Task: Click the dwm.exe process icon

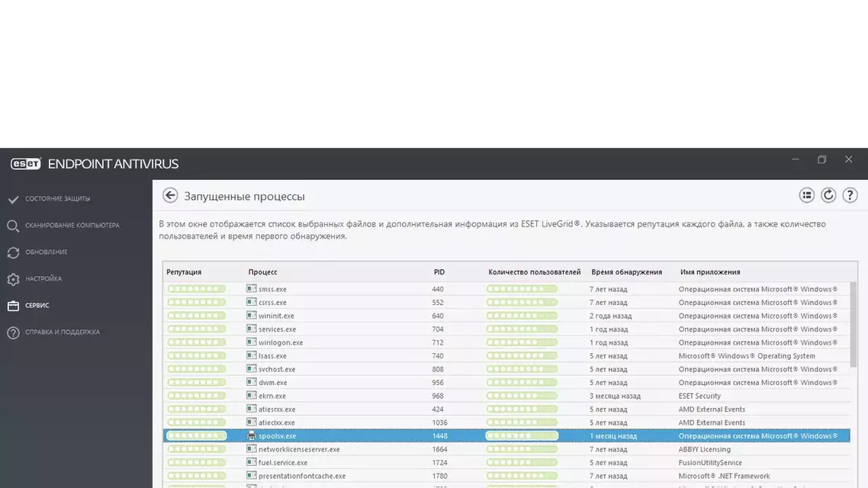Action: click(251, 382)
